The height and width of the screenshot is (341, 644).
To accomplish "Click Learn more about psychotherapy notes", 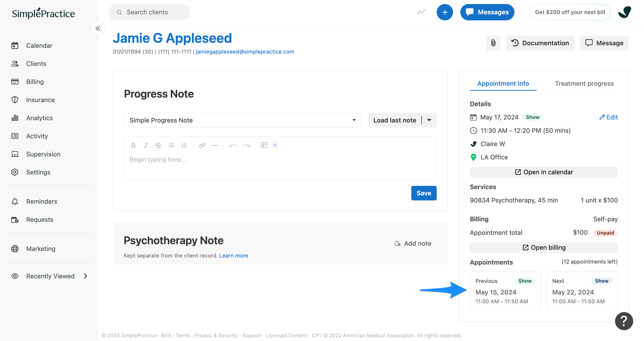I will pos(234,255).
